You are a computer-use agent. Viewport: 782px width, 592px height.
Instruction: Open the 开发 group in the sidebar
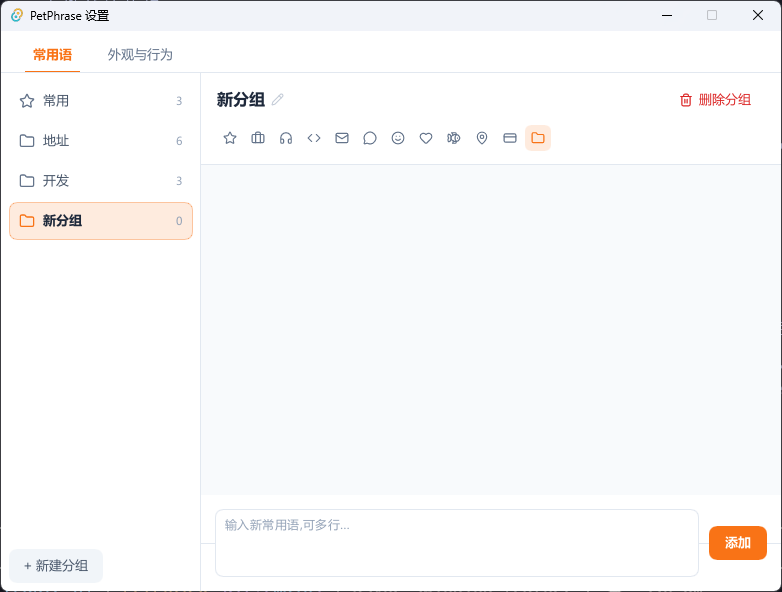tap(101, 181)
